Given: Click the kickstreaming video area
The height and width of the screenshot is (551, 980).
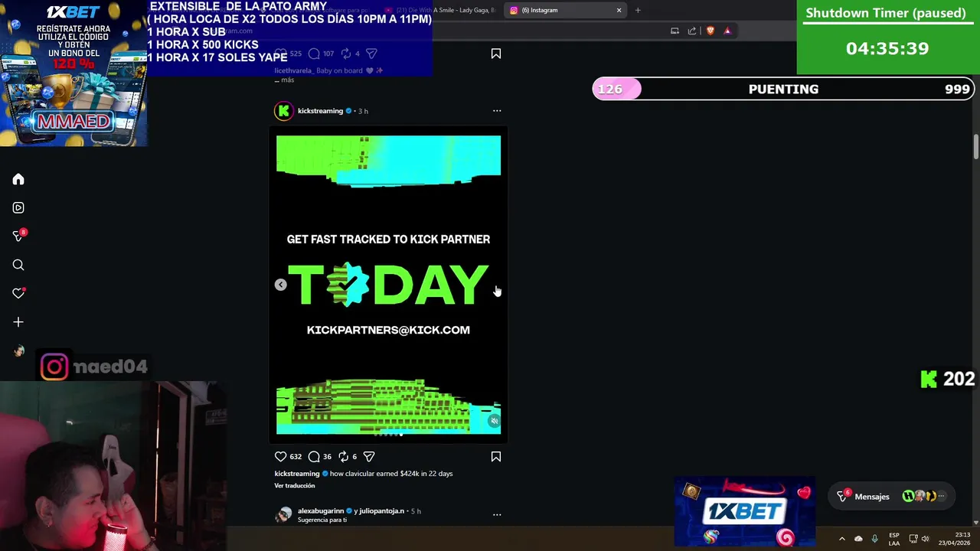Looking at the screenshot, I should click(x=388, y=285).
